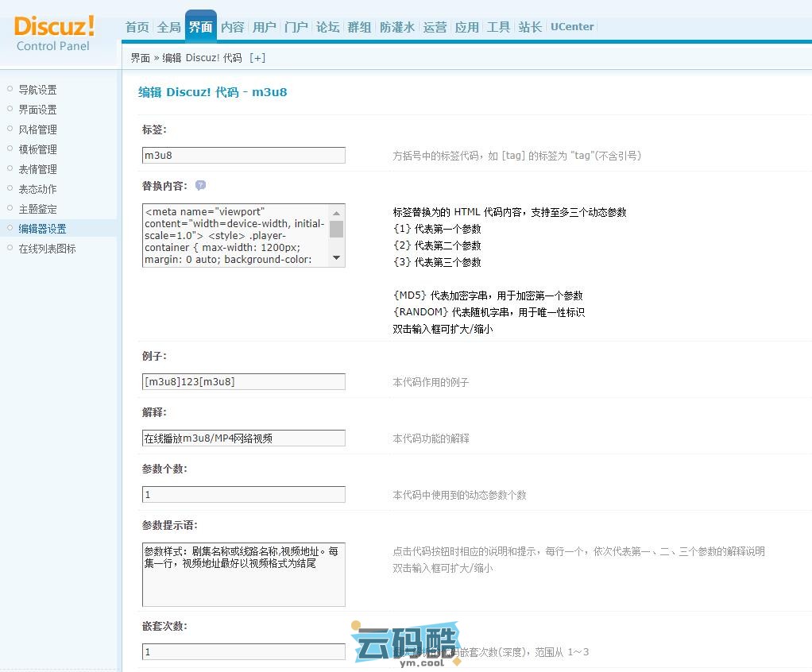Select the 防灌水 menu tab
Viewport: 812px width, 672px height.
pos(396,27)
